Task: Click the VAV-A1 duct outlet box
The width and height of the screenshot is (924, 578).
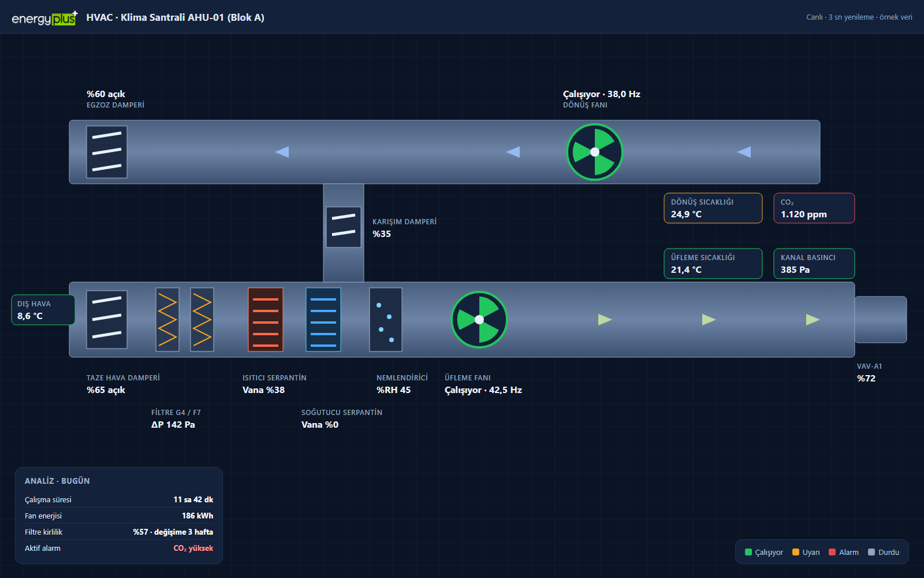Action: (881, 320)
